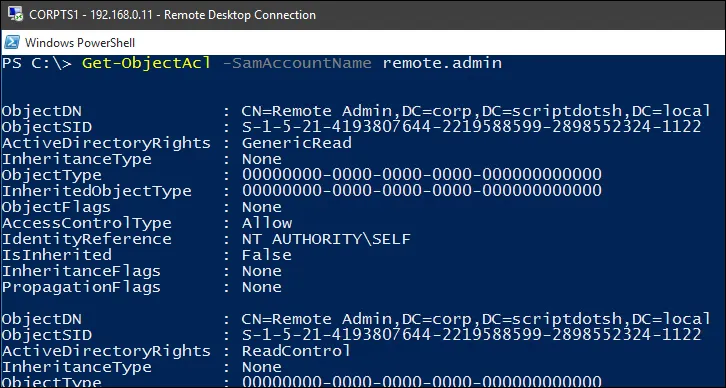Viewport: 726px width, 388px height.
Task: Click the ReadControl rights value
Action: (x=296, y=350)
